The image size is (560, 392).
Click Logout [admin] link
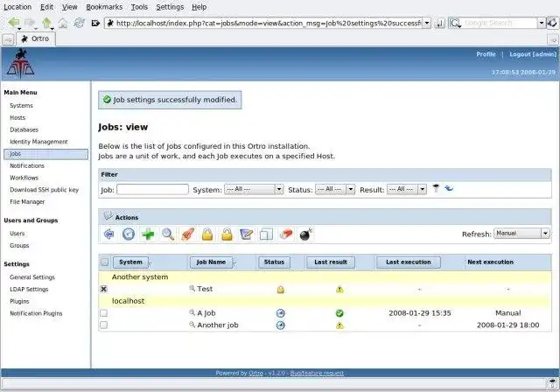click(533, 54)
